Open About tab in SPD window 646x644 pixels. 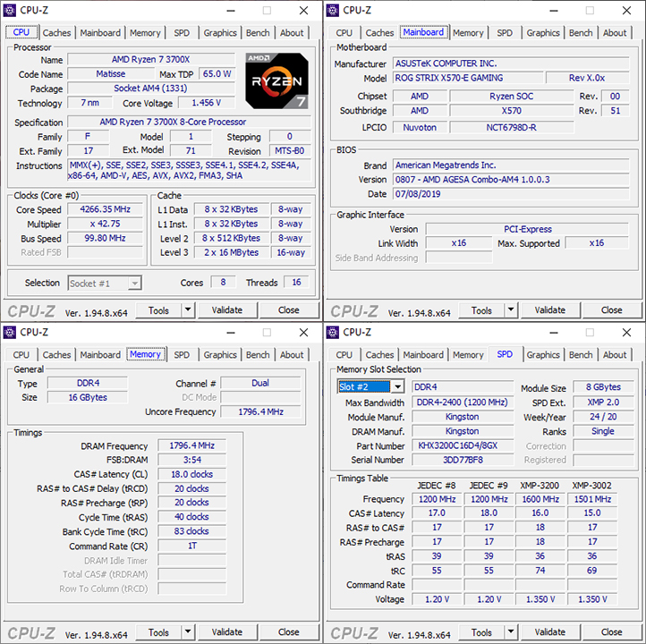(x=615, y=354)
